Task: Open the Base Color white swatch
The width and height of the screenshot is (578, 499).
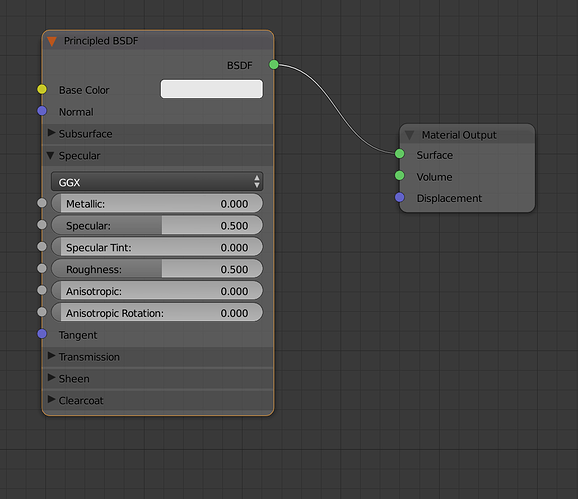Action: click(x=212, y=89)
